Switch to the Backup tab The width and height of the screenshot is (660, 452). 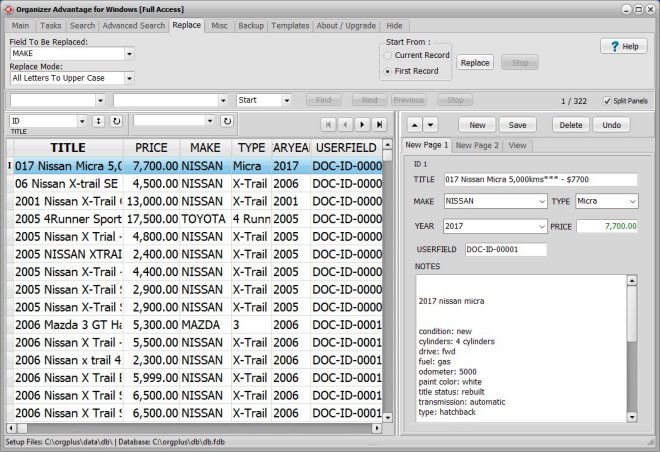[251, 26]
